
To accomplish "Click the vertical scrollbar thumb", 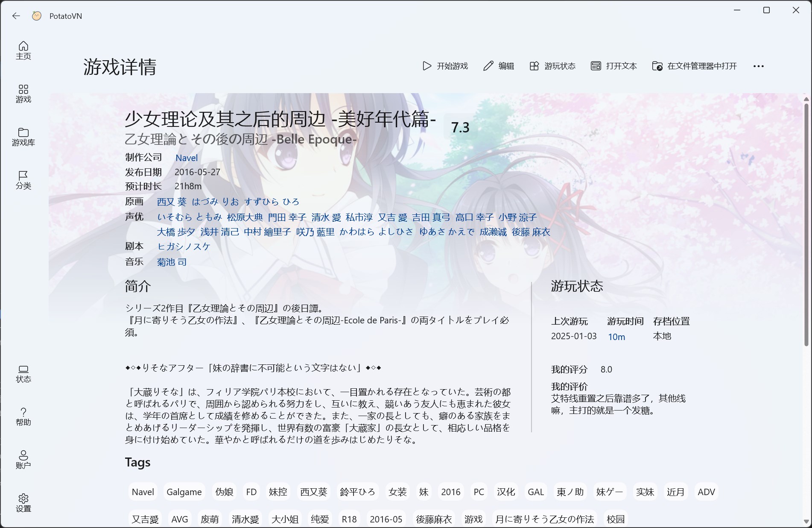I will (x=806, y=225).
